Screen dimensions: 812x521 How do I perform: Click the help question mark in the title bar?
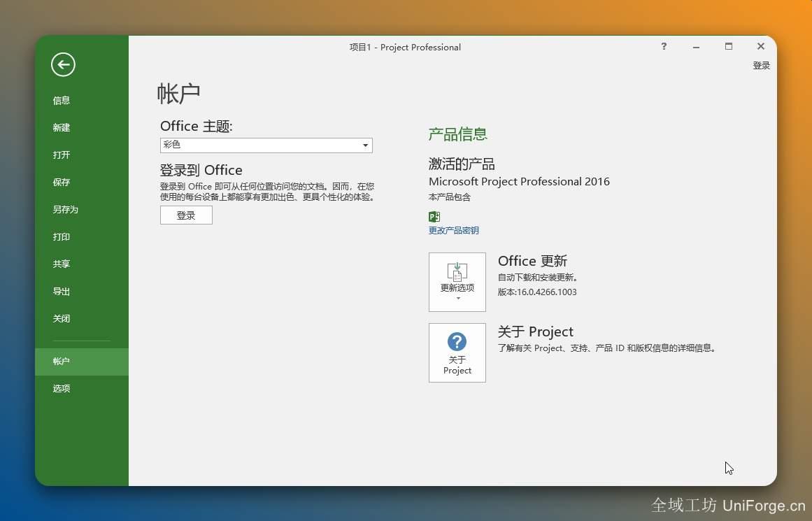coord(664,46)
